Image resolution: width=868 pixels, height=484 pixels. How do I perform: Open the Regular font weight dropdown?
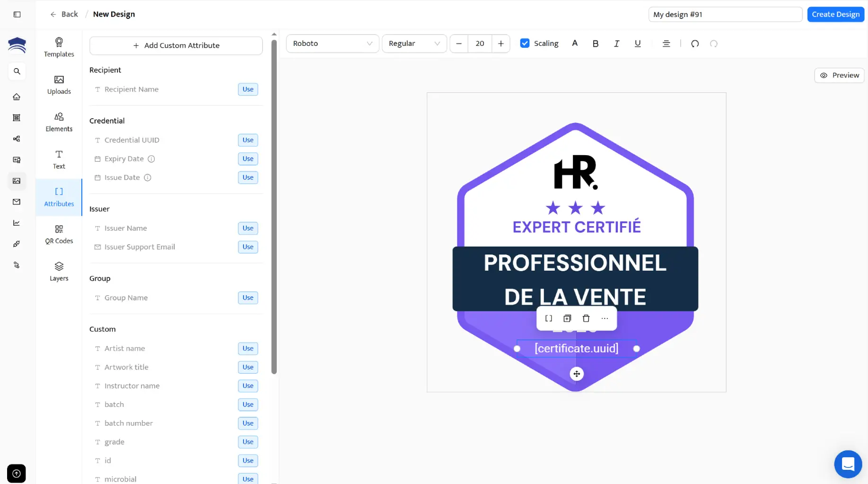414,43
